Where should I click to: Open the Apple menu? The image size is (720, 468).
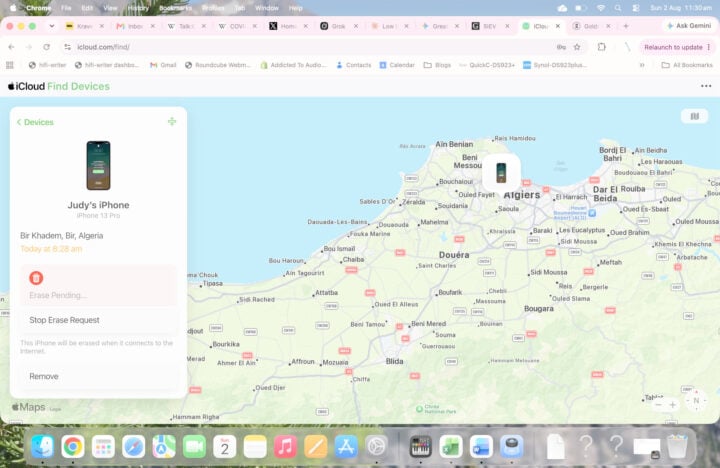[x=13, y=8]
